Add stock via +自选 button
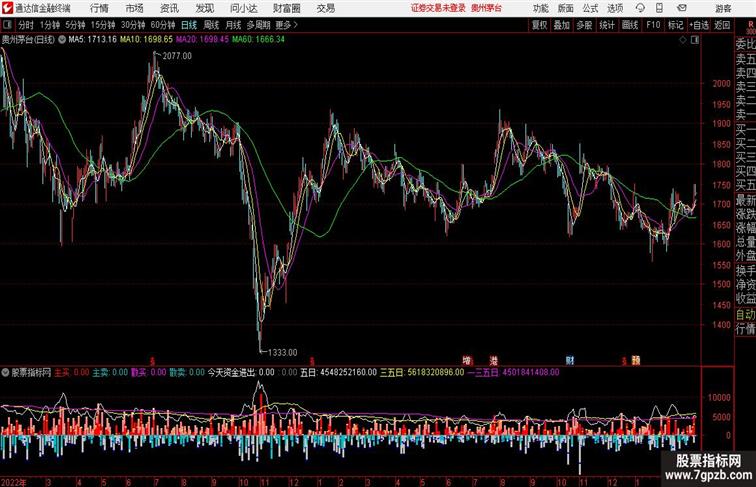 coord(699,25)
